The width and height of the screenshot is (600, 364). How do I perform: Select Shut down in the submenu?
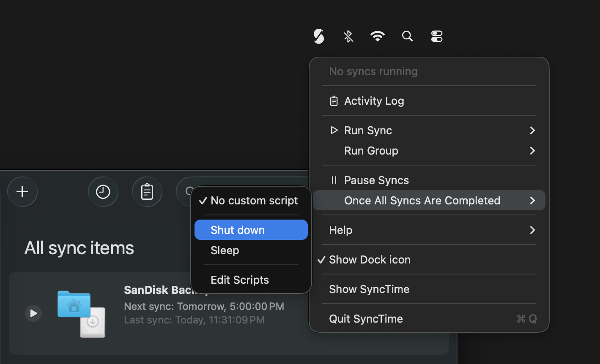click(x=238, y=230)
